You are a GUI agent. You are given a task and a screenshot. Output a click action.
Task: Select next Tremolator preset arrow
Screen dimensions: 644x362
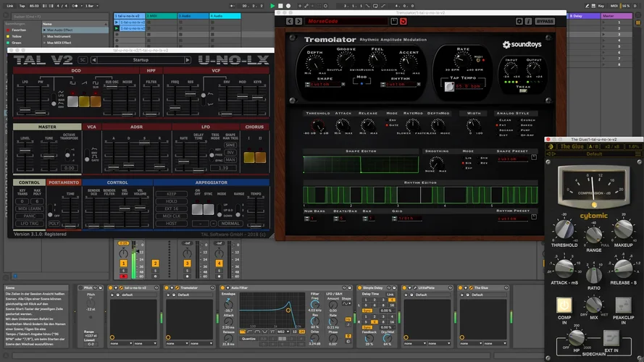[298, 21]
